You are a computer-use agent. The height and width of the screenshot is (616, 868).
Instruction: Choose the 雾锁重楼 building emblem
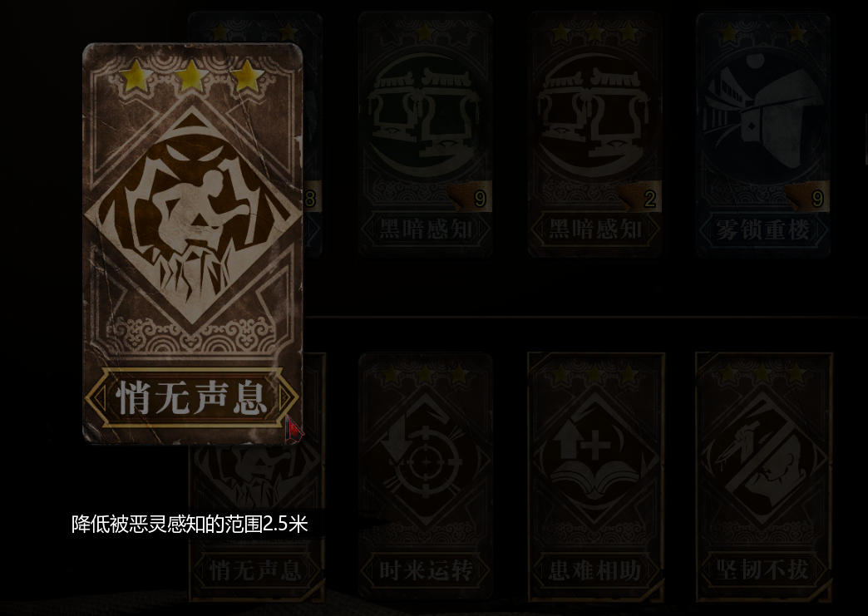[x=762, y=113]
